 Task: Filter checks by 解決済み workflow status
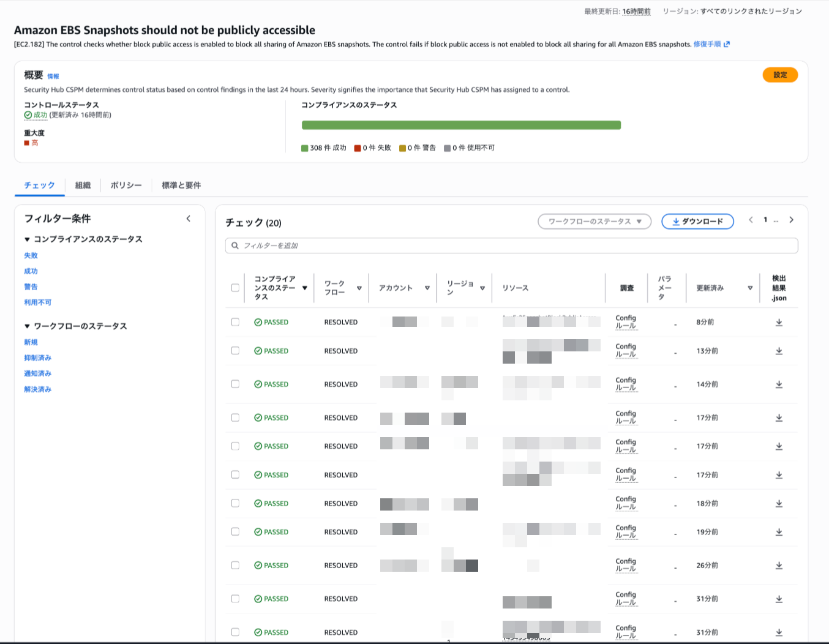[37, 389]
